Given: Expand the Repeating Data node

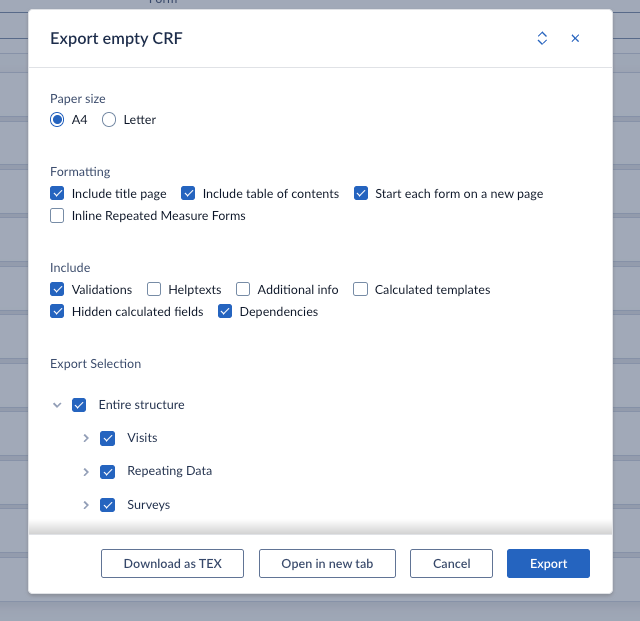Looking at the screenshot, I should coord(86,471).
